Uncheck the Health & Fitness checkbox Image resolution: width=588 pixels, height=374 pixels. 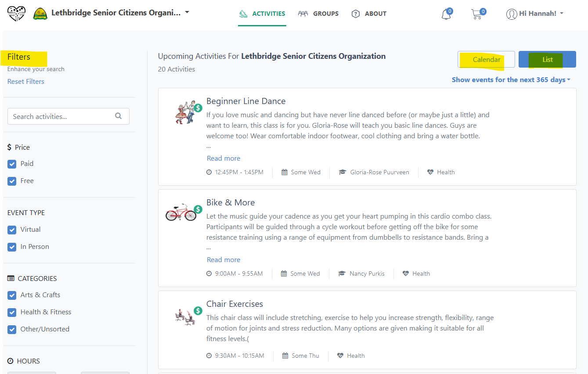12,313
